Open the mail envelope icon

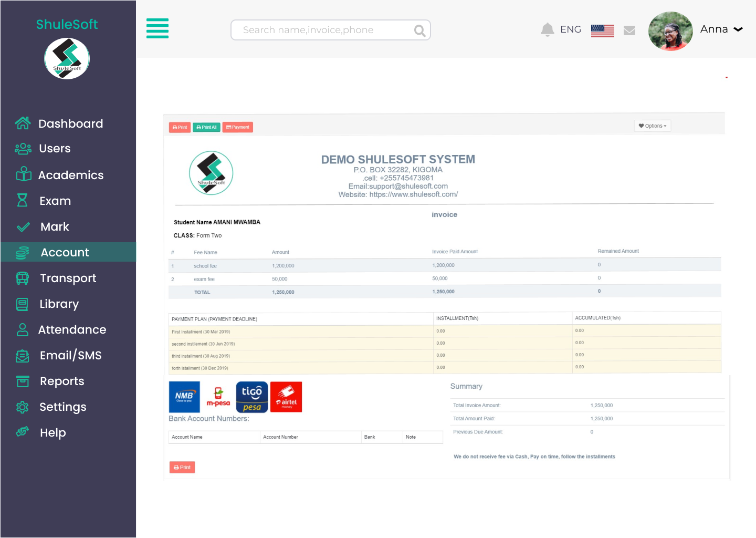pyautogui.click(x=629, y=30)
